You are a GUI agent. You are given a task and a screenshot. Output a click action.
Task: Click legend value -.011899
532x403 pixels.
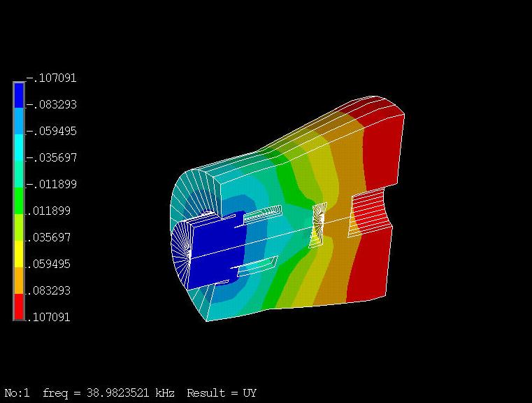tap(51, 184)
